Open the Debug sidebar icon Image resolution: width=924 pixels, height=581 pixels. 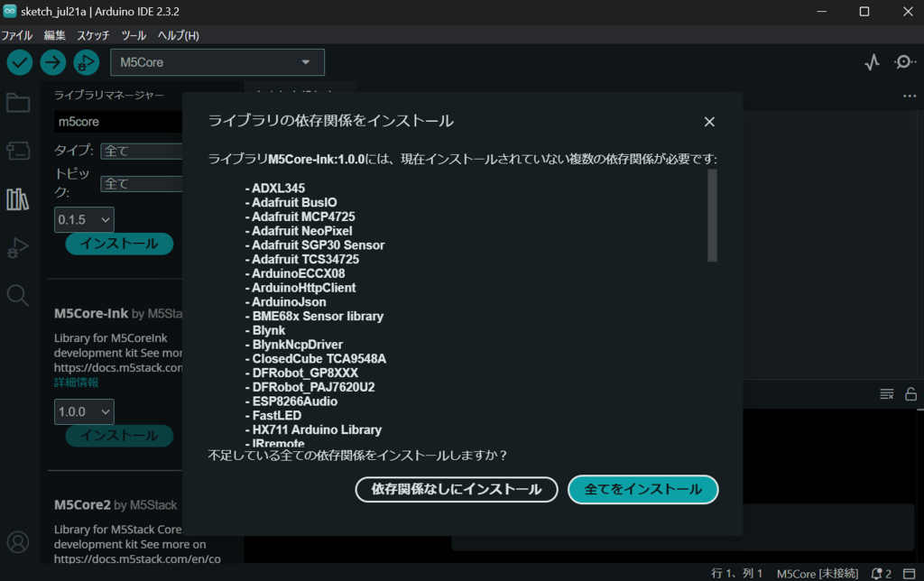click(x=18, y=247)
